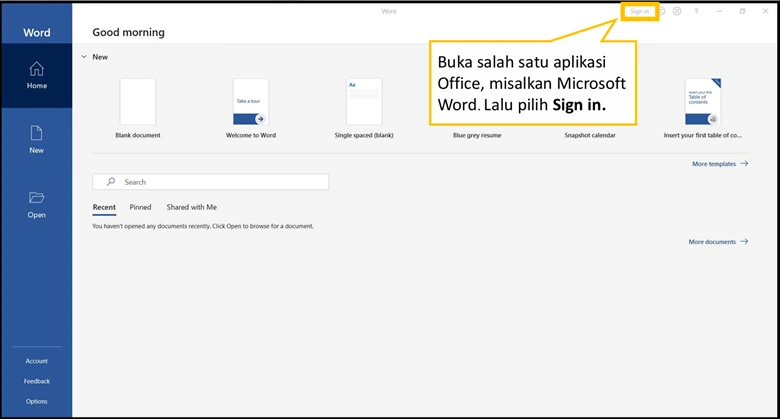Choose the Single spaced (blank) template

(x=364, y=108)
